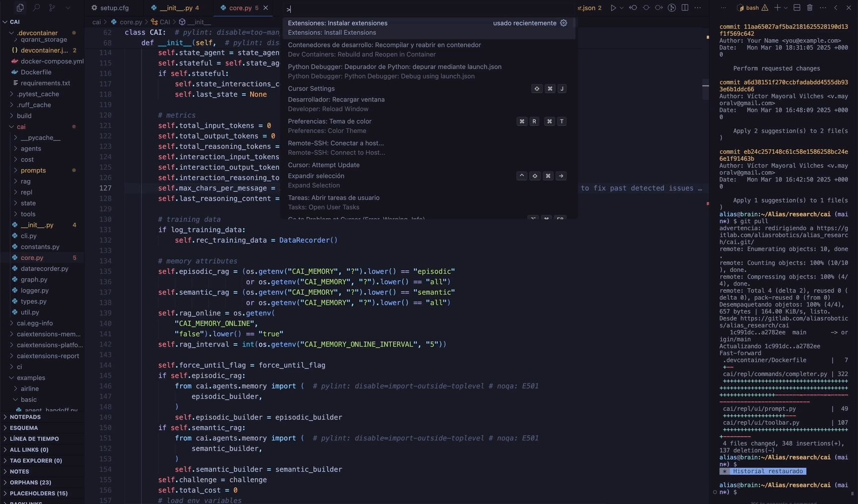Open the search icon in the sidebar header
This screenshot has height=504, width=858.
coord(36,8)
